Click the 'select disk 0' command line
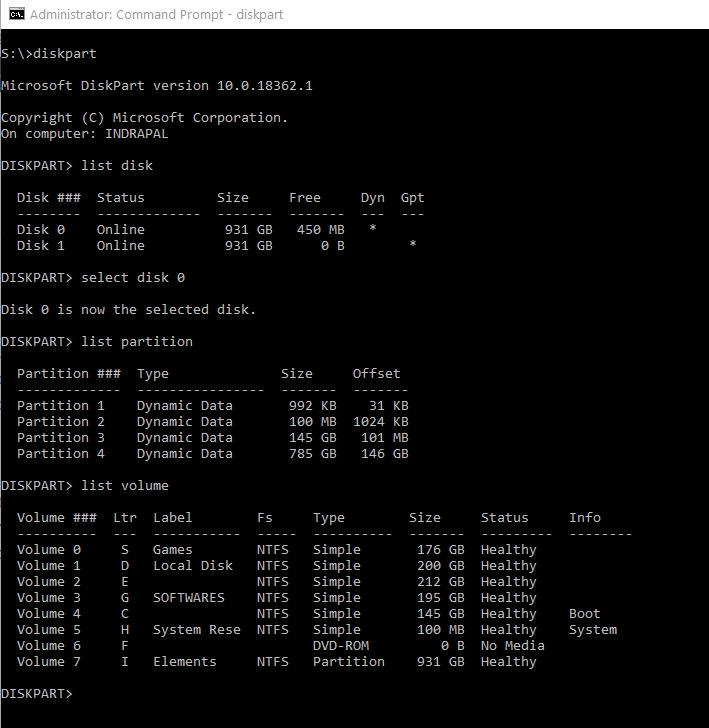709x728 pixels. [x=93, y=278]
